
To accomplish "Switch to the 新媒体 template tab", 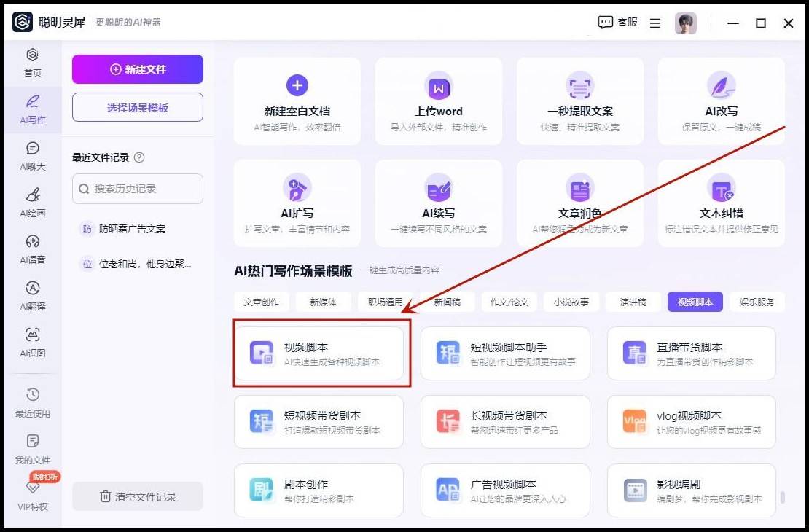I will point(323,302).
